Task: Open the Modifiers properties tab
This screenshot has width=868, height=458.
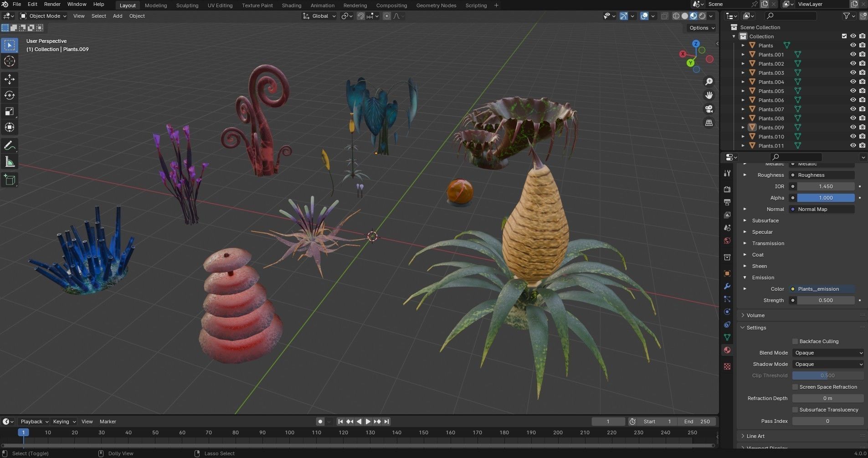Action: [727, 286]
